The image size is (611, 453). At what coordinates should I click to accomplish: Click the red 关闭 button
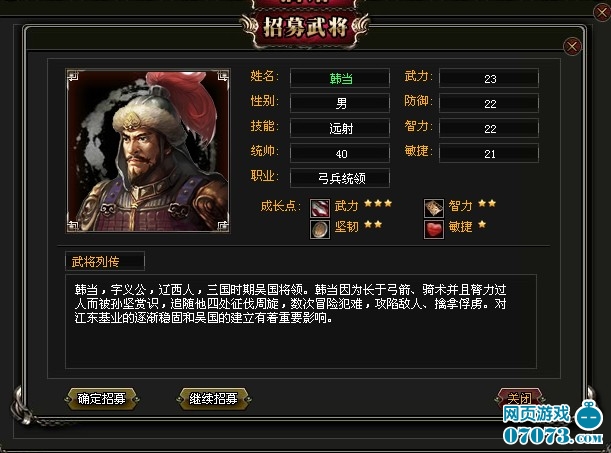coord(519,398)
